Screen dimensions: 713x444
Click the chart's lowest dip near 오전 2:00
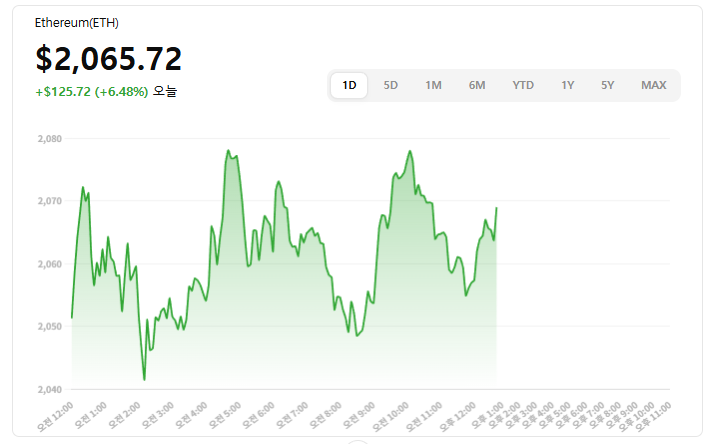144,379
